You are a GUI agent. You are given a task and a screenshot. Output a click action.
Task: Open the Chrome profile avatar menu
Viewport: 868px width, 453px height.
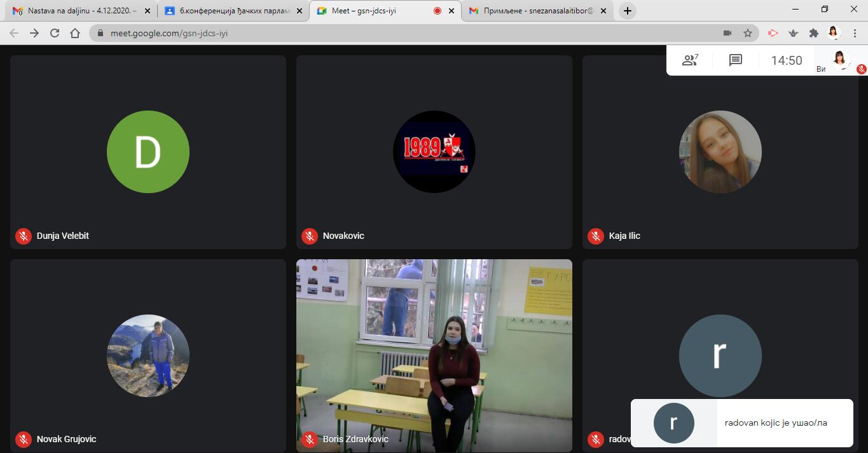click(834, 33)
